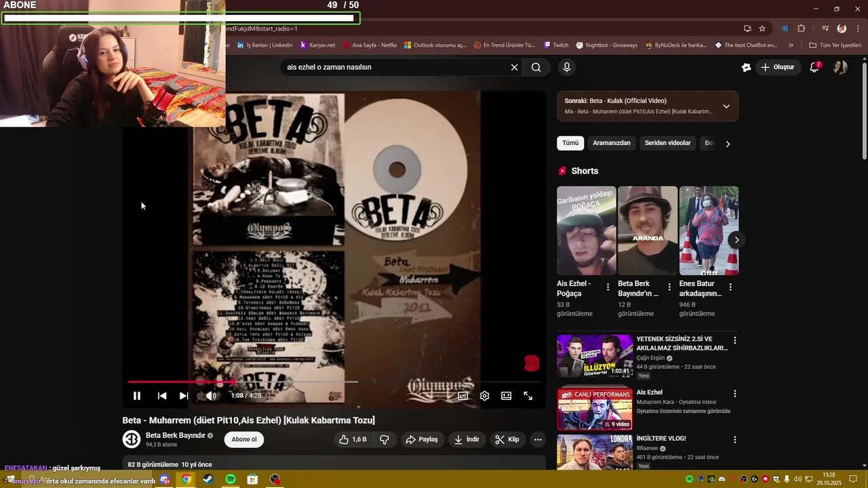
Task: Open the Beta Berk Bayındır channel avatar
Action: click(131, 439)
